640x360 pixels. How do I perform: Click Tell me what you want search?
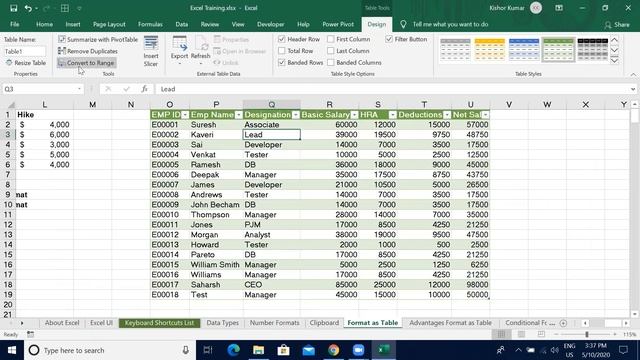(450, 24)
